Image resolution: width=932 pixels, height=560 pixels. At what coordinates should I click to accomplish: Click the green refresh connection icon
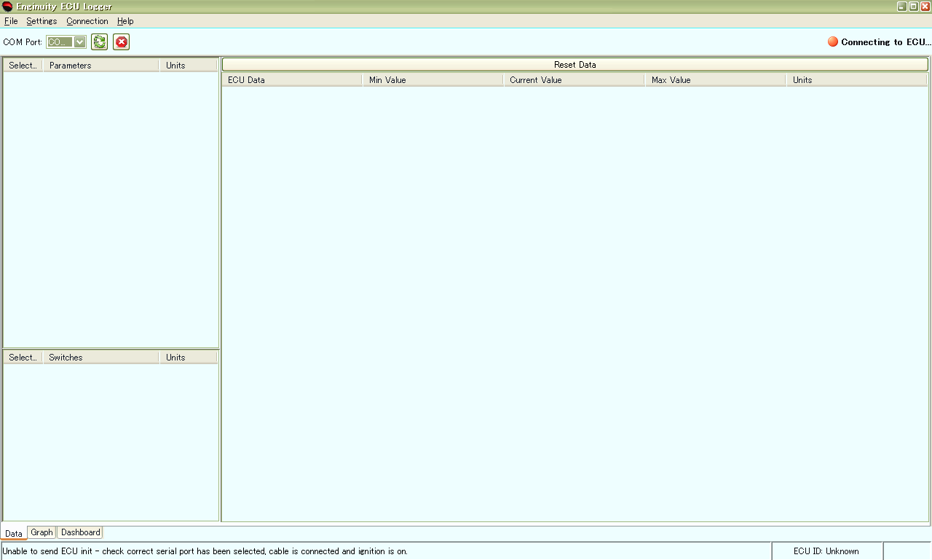point(100,42)
